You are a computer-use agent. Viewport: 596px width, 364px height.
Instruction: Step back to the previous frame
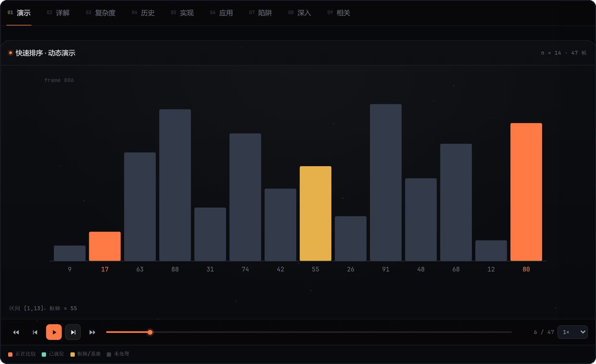click(x=35, y=332)
